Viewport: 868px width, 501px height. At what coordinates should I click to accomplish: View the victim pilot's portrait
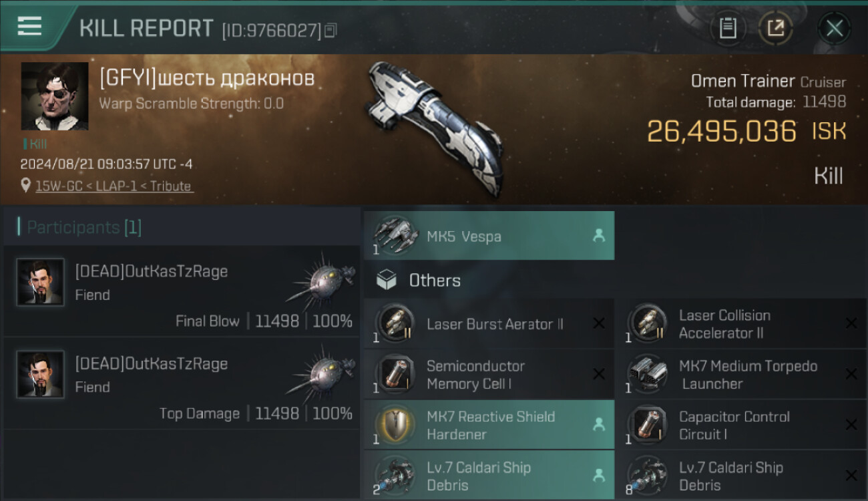(55, 96)
